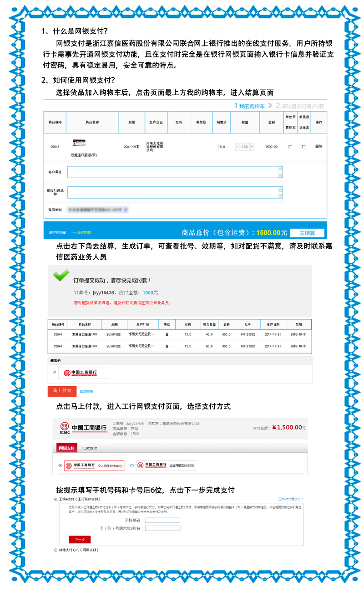The image size is (364, 598).
Task: Click heading 1、什么是网银支付?
Action: (x=75, y=31)
